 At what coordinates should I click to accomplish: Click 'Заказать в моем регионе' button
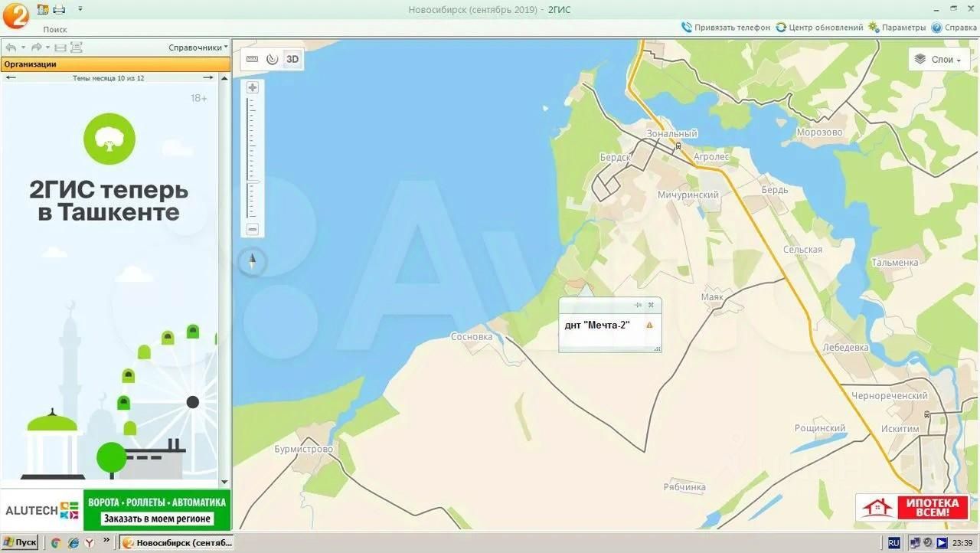point(157,519)
